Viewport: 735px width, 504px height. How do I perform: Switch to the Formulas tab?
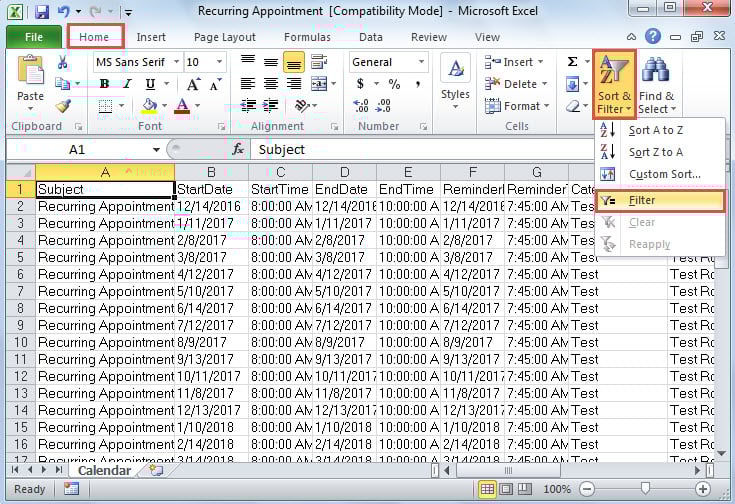click(307, 37)
